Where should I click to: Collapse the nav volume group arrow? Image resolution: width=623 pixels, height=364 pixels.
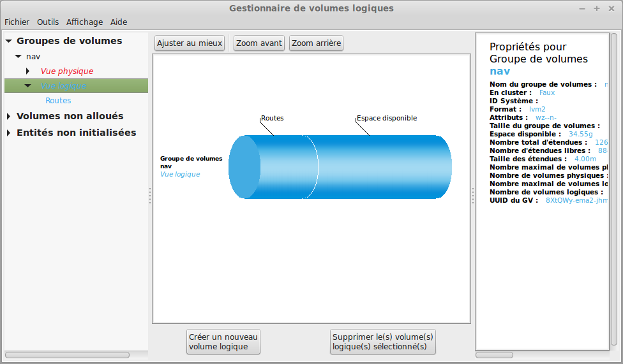pos(19,56)
